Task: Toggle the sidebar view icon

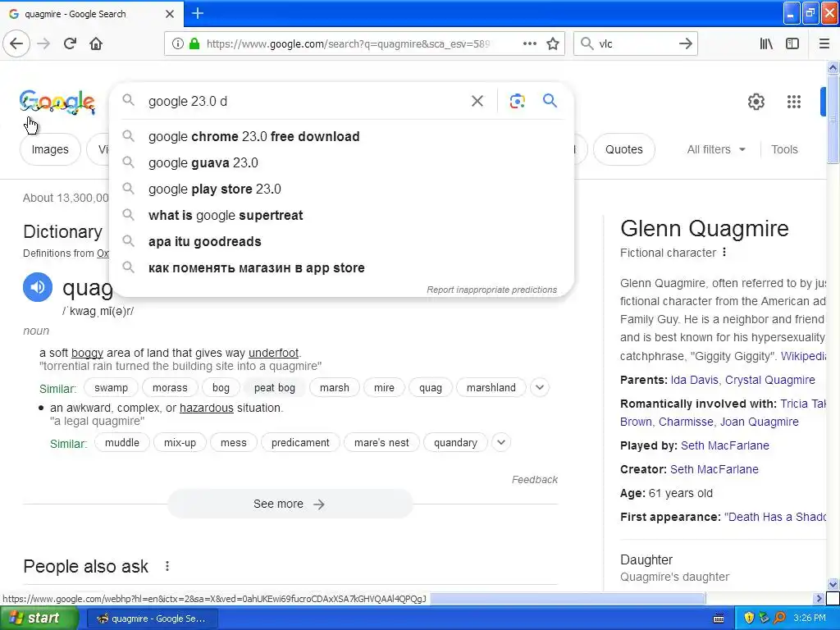Action: point(792,44)
